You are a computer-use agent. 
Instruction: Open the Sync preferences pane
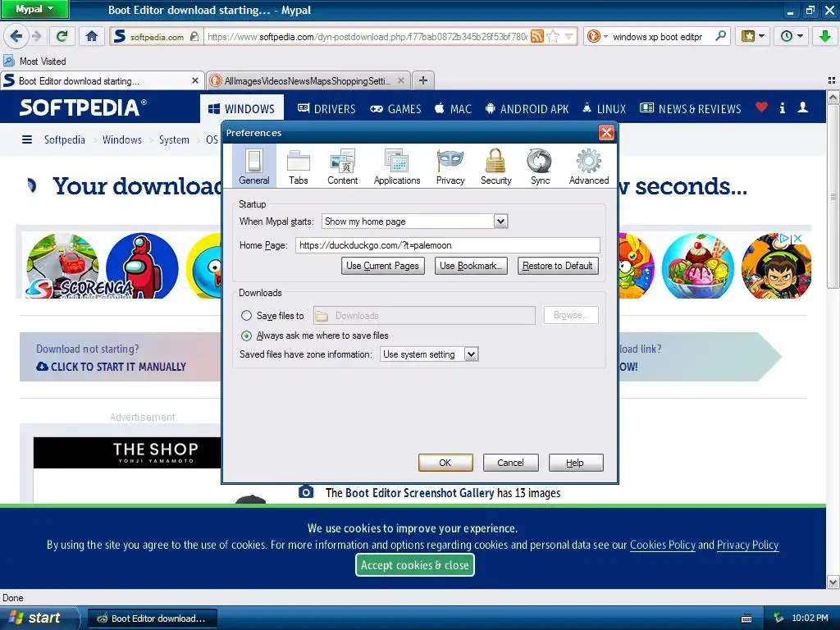(x=540, y=167)
